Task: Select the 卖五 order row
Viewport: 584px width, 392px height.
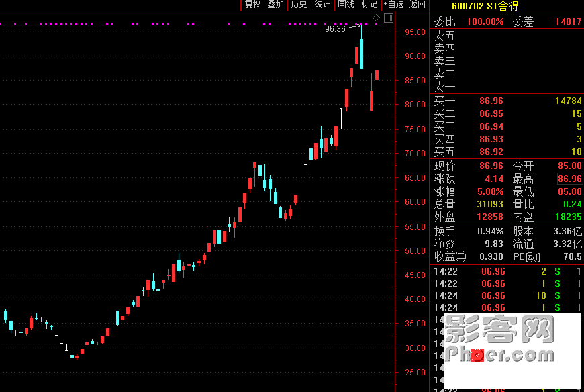Action: coord(507,36)
